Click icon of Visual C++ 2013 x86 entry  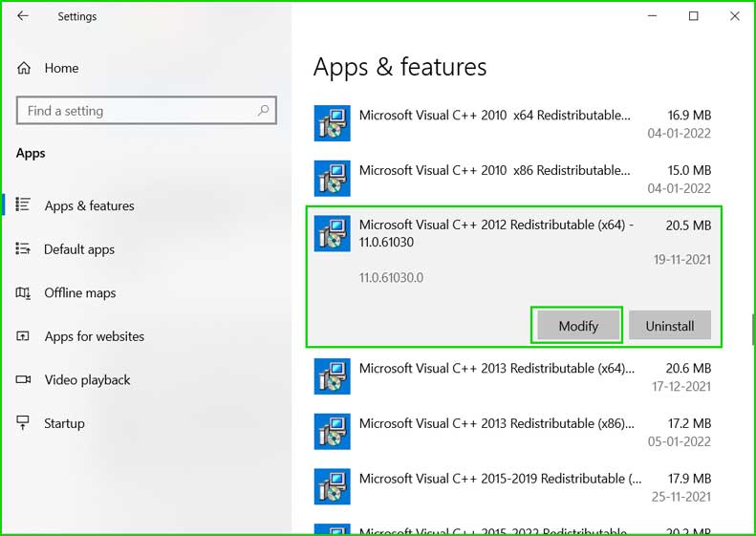333,432
